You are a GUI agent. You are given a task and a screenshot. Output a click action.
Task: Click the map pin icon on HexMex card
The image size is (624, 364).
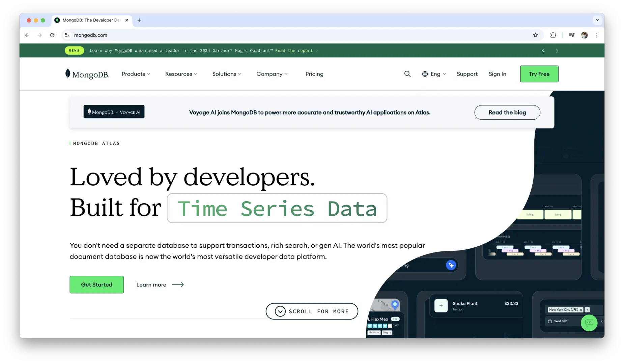point(395,305)
